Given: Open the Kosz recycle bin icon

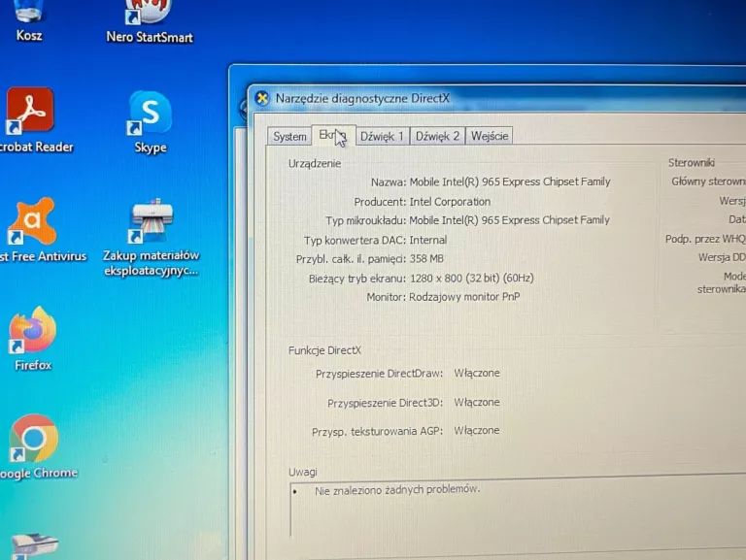Looking at the screenshot, I should [x=29, y=21].
